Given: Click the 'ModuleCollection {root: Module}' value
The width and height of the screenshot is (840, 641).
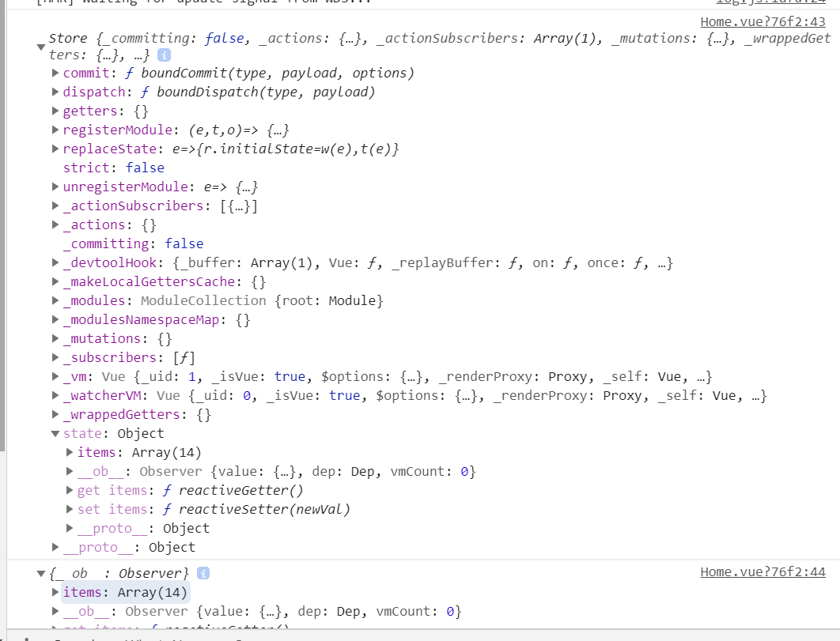Looking at the screenshot, I should (x=262, y=300).
